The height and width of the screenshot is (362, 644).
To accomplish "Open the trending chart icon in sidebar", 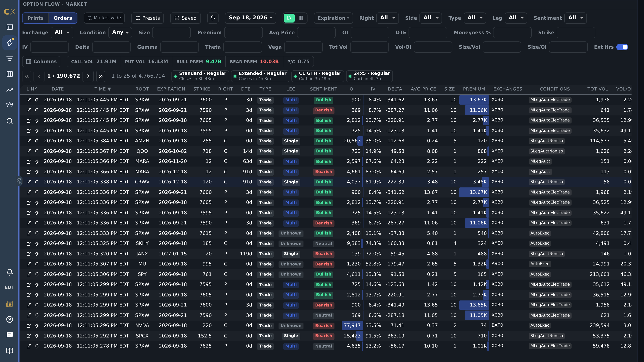I will coord(9,90).
